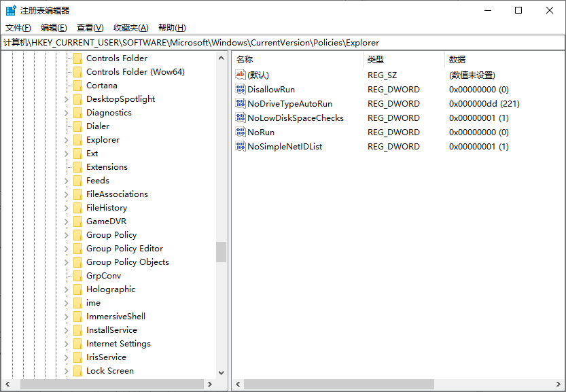Sort by the 类型 column header
566x392 pixels.
click(404, 60)
